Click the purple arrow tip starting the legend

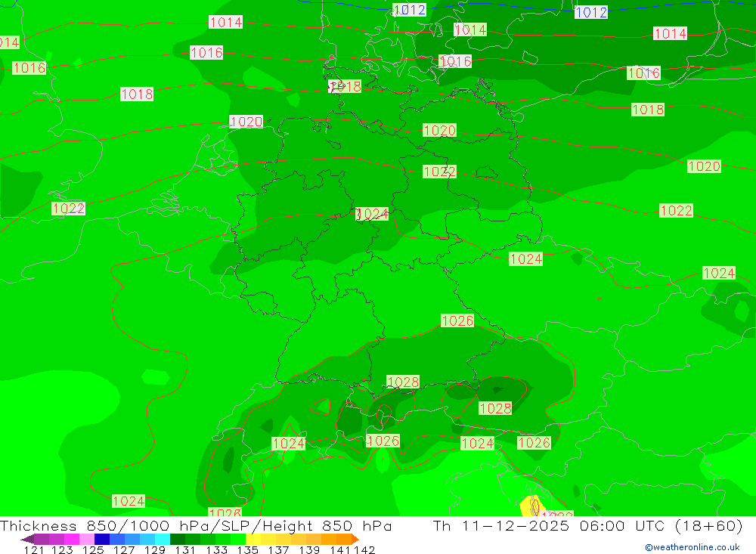tap(27, 539)
